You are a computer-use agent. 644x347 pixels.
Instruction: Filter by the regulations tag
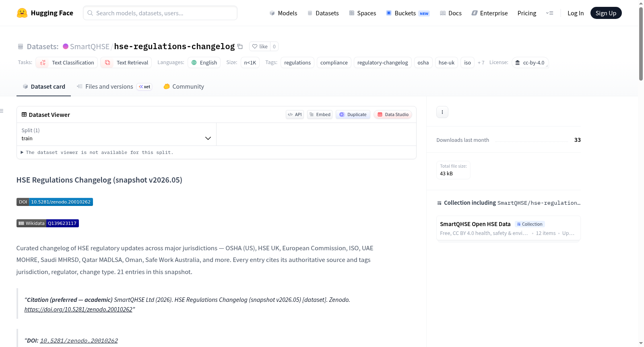[297, 62]
